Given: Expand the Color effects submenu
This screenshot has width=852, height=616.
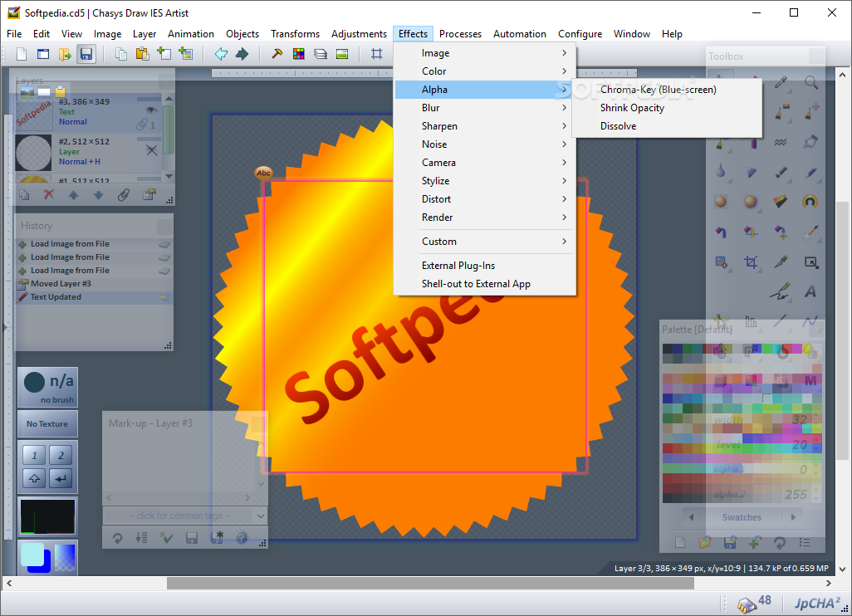Looking at the screenshot, I should pyautogui.click(x=485, y=71).
